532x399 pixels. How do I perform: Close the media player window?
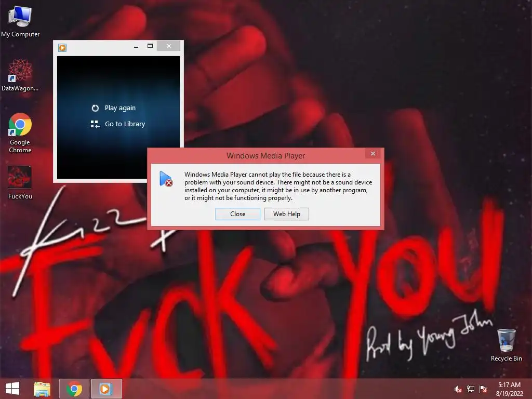click(x=169, y=46)
